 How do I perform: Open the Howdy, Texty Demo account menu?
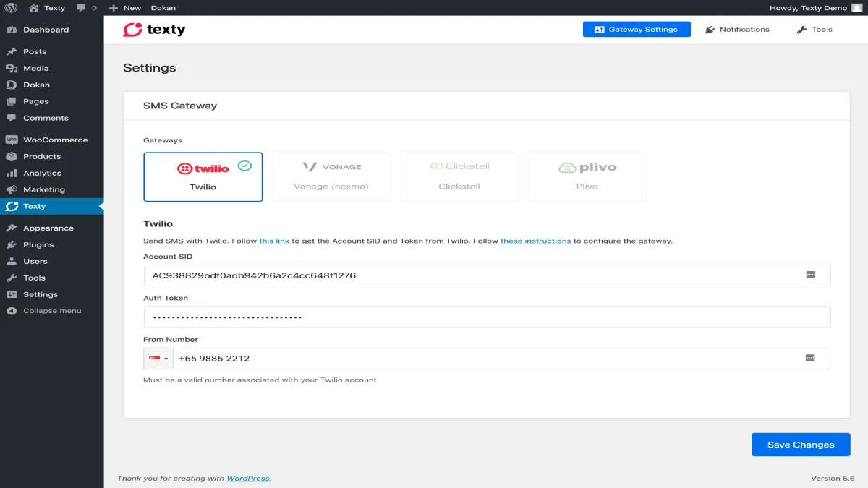(816, 8)
